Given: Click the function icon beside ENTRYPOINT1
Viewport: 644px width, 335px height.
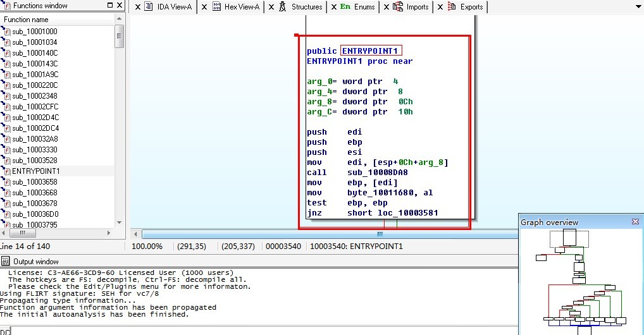Looking at the screenshot, I should click(6, 171).
